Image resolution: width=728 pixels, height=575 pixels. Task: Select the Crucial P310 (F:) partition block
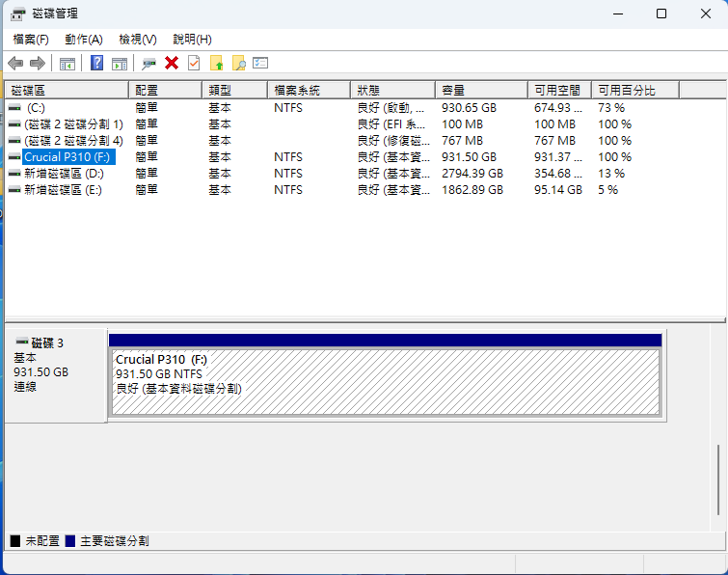(386, 382)
